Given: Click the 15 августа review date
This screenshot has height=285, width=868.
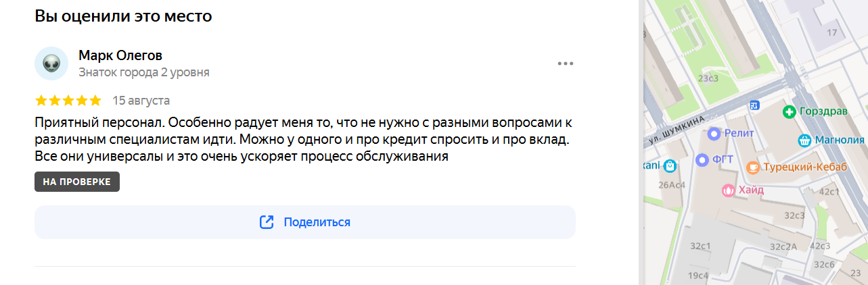Looking at the screenshot, I should point(141,101).
